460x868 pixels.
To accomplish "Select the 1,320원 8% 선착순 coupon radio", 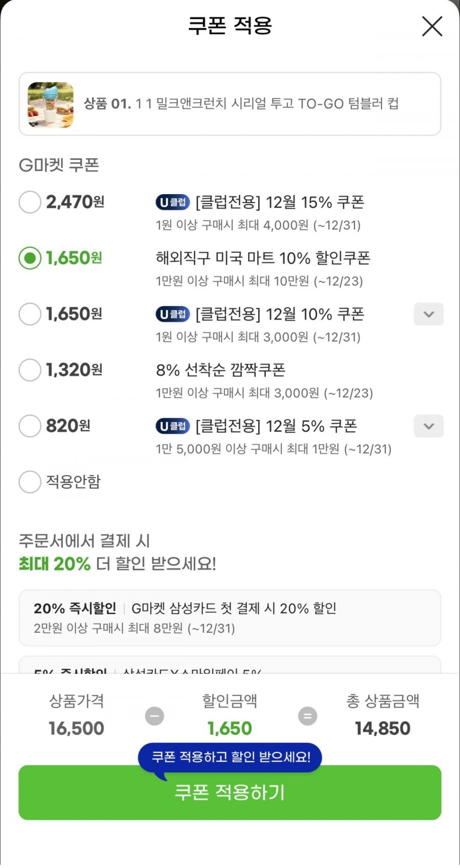I will pos(30,370).
